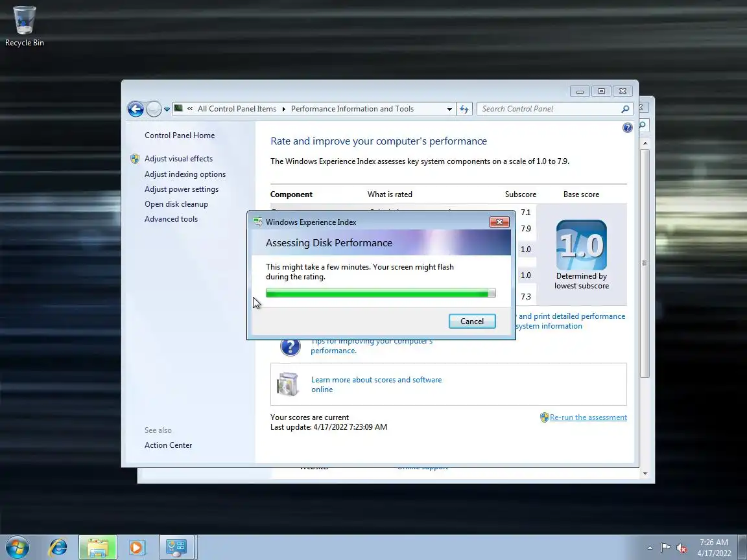Click the back window's scroll down arrow
This screenshot has height=560, width=747.
(x=645, y=473)
